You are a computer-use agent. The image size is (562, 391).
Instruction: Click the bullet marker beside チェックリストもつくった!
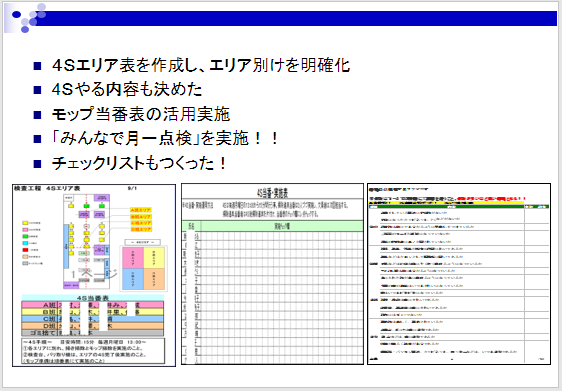pos(37,164)
